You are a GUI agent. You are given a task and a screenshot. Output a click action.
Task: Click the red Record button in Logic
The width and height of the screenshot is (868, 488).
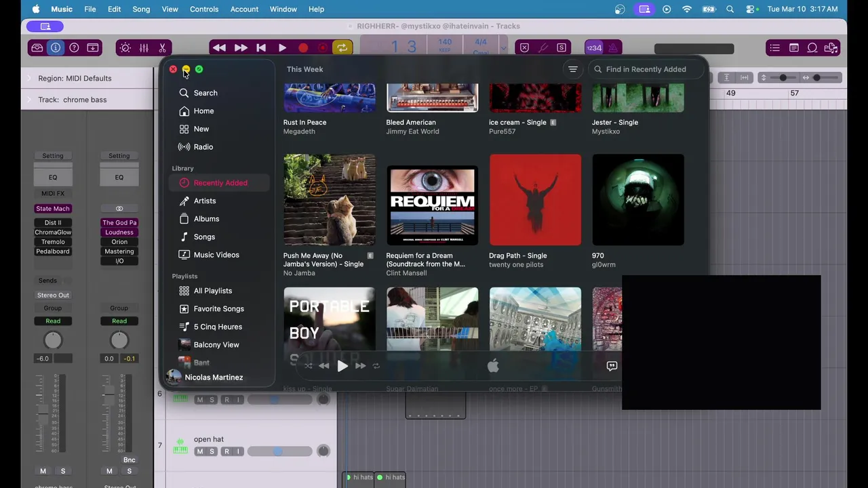pos(303,47)
